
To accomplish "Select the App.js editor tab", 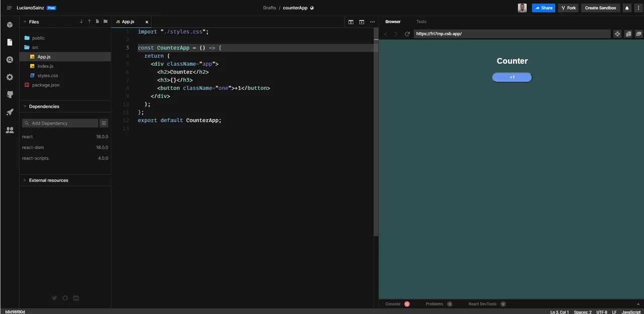I will (131, 22).
